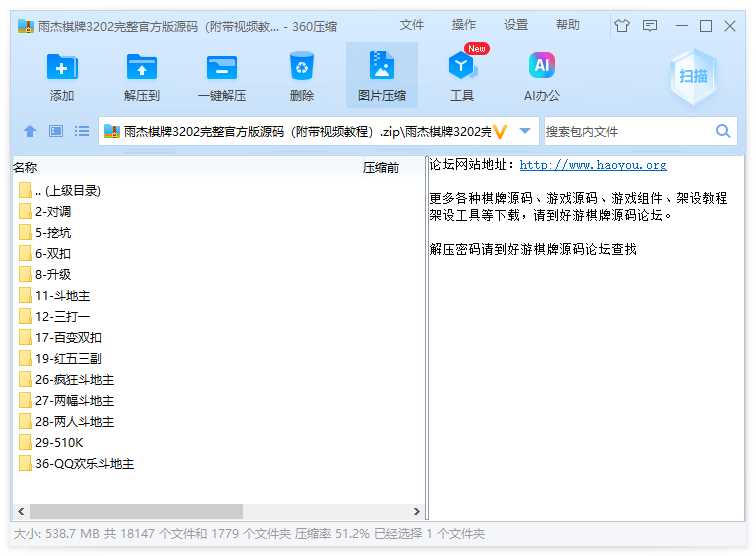
Task: Click the feedback message icon in the title bar
Action: [649, 26]
